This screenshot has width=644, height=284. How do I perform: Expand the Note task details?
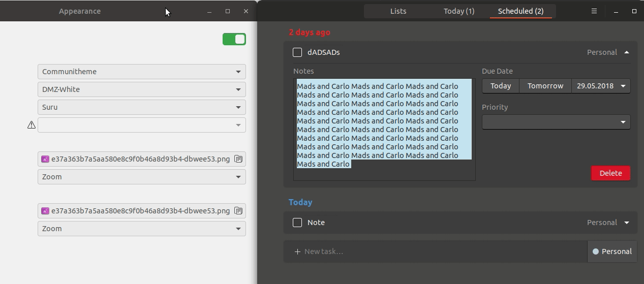626,223
